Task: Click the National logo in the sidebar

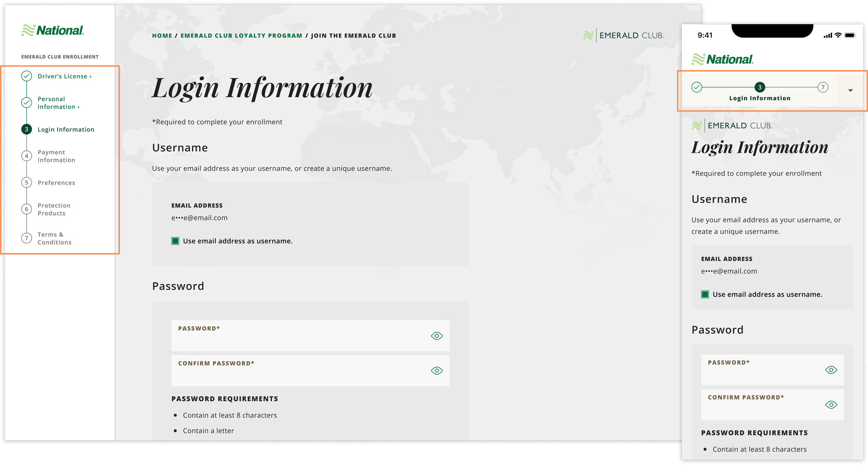Action: [53, 31]
